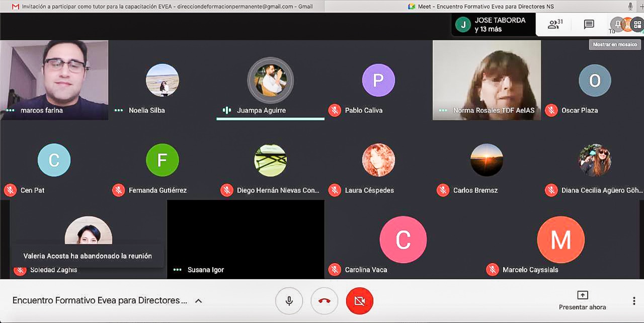
Task: Click marcos farina's video tile
Action: point(54,80)
